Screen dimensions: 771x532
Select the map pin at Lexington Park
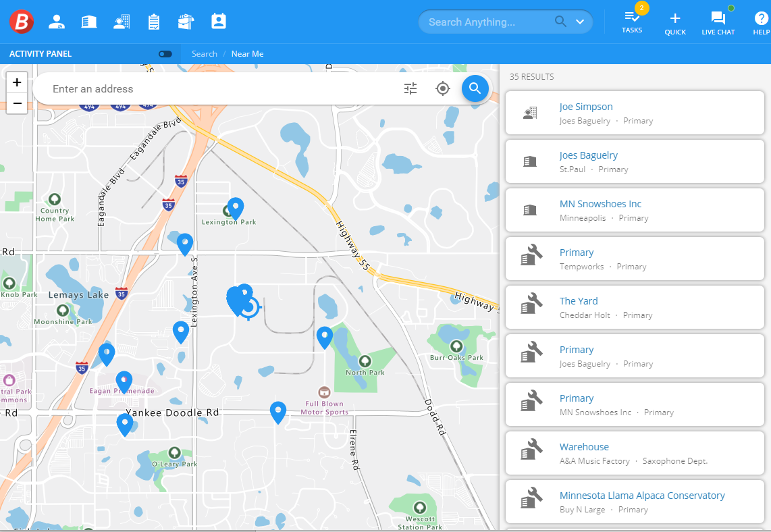coord(236,209)
